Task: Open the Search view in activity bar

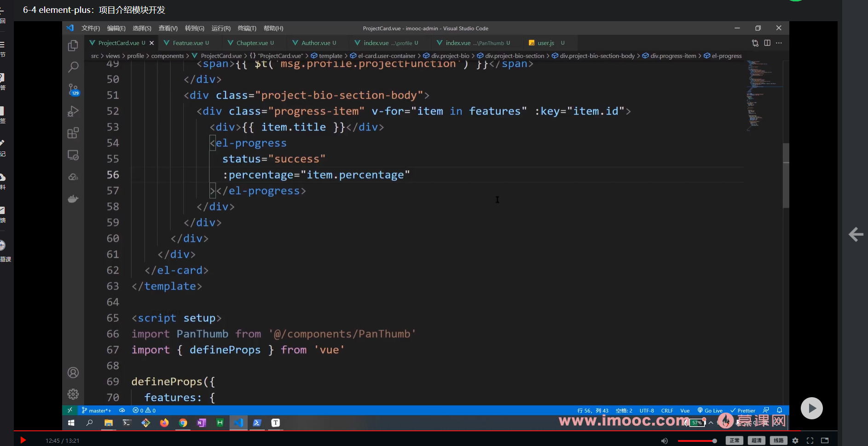Action: point(73,67)
